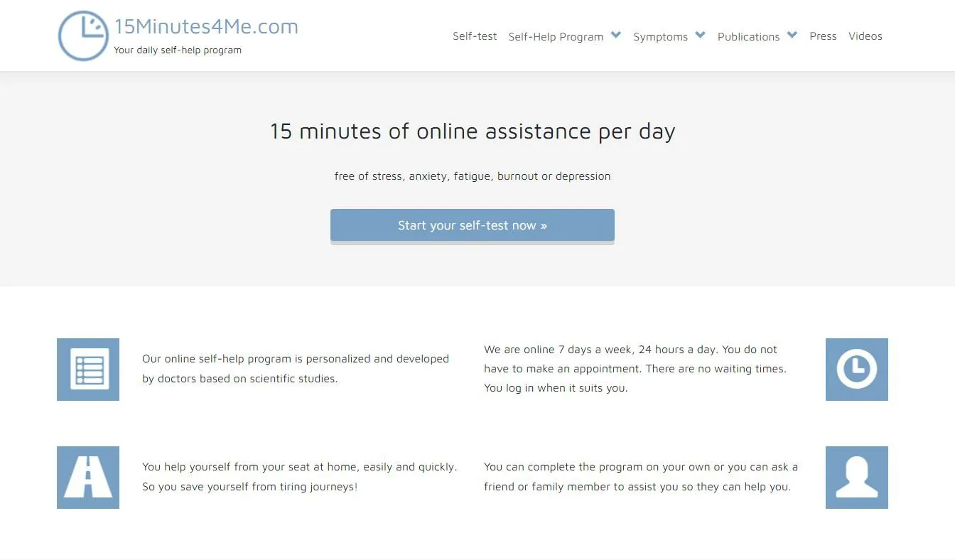Open the Self-Help Program menu item
This screenshot has width=955, height=560.
[556, 37]
